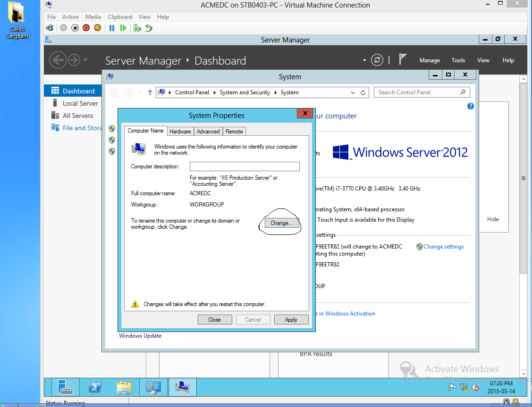This screenshot has height=407, width=532.
Task: Click the Change... button
Action: (281, 223)
